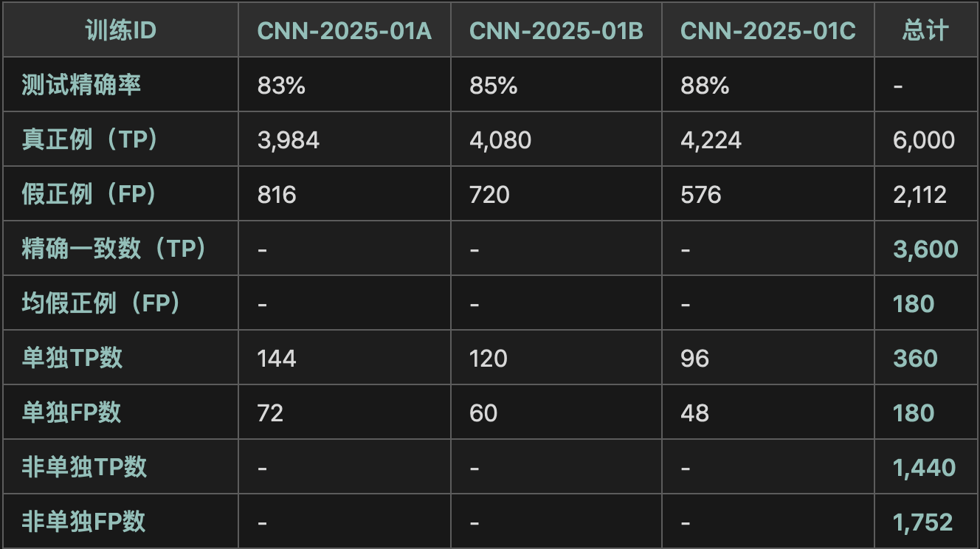Select the 6,000 total TP cell
The image size is (980, 549).
click(924, 140)
